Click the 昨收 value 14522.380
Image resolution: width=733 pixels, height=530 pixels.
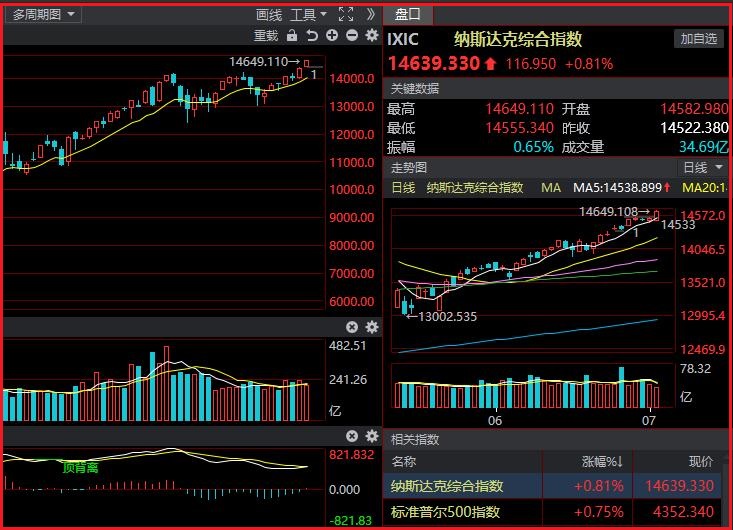point(694,128)
